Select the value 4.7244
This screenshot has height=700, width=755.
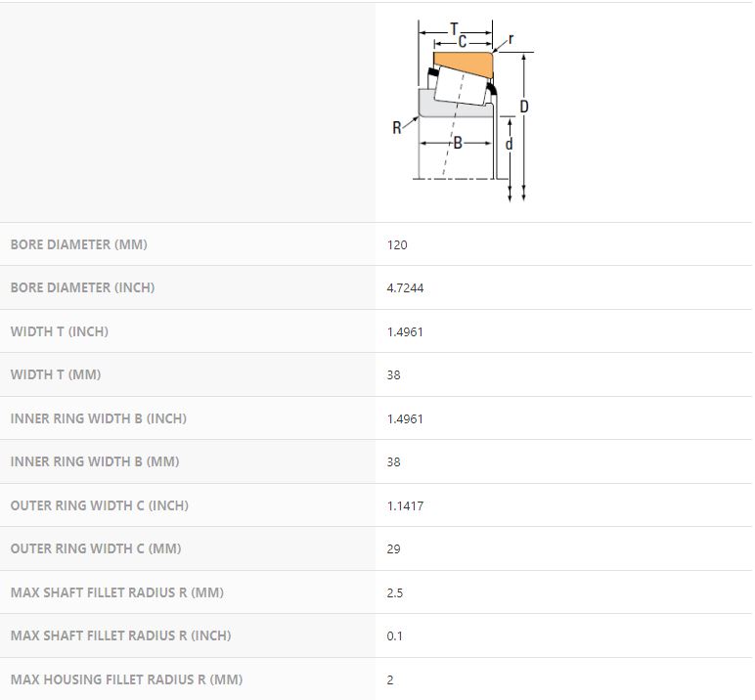[x=405, y=288]
